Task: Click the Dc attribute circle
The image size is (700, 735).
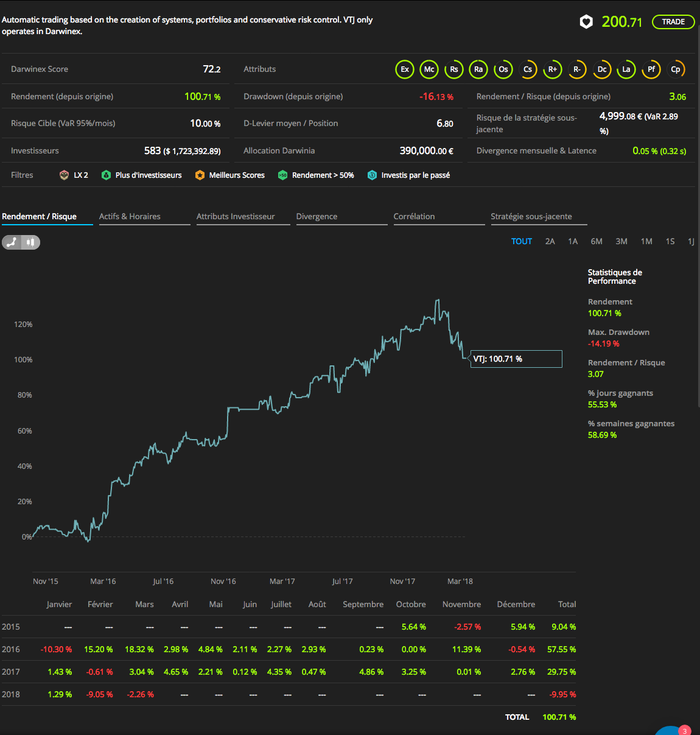Action: point(602,69)
